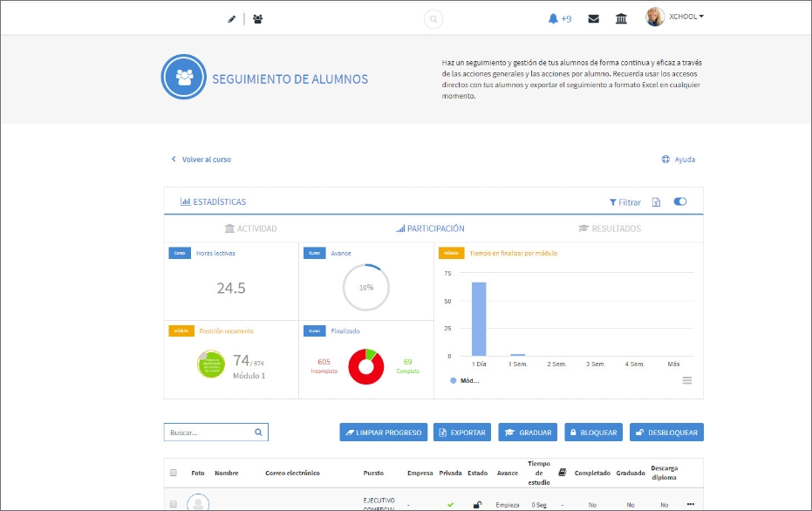Click the XCHOOL user avatar photo
Screen dimensions: 812x511
[x=654, y=17]
